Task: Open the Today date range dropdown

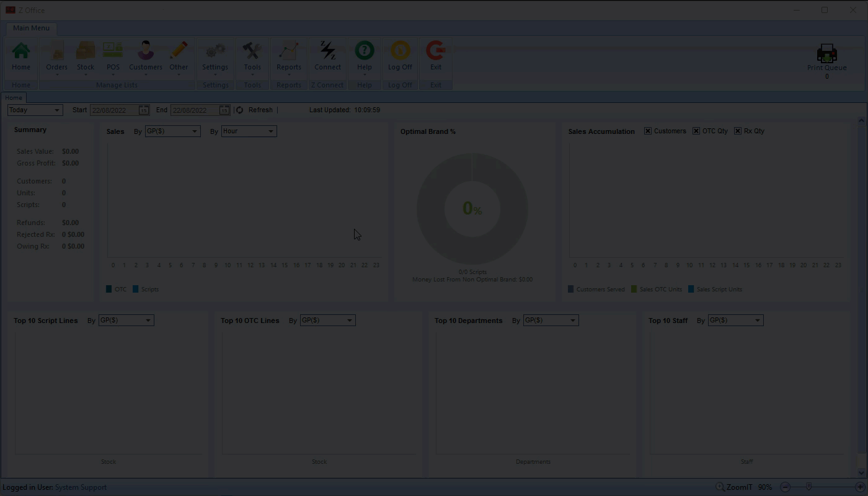Action: [35, 110]
